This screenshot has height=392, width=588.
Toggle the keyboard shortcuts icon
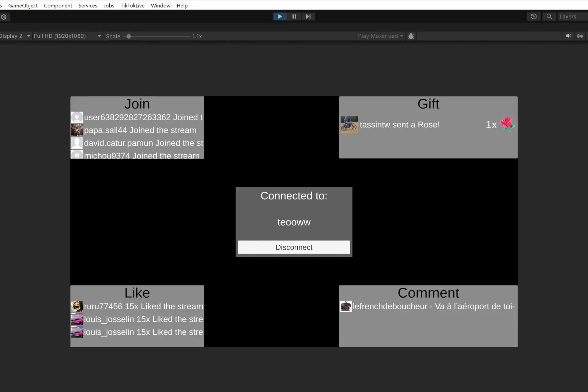coord(580,36)
